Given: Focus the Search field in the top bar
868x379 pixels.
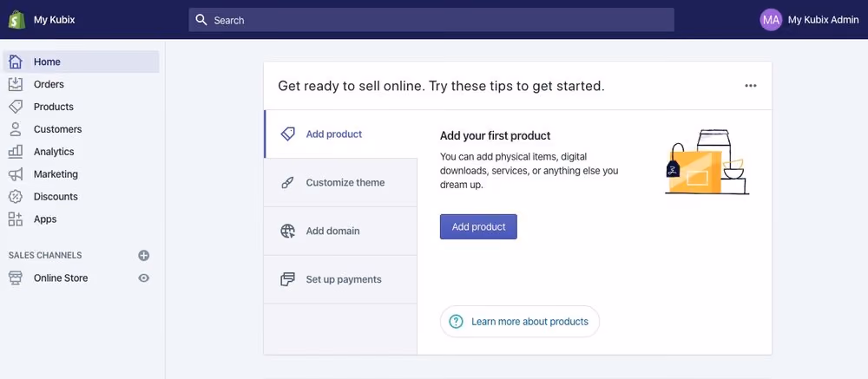Looking at the screenshot, I should [431, 20].
